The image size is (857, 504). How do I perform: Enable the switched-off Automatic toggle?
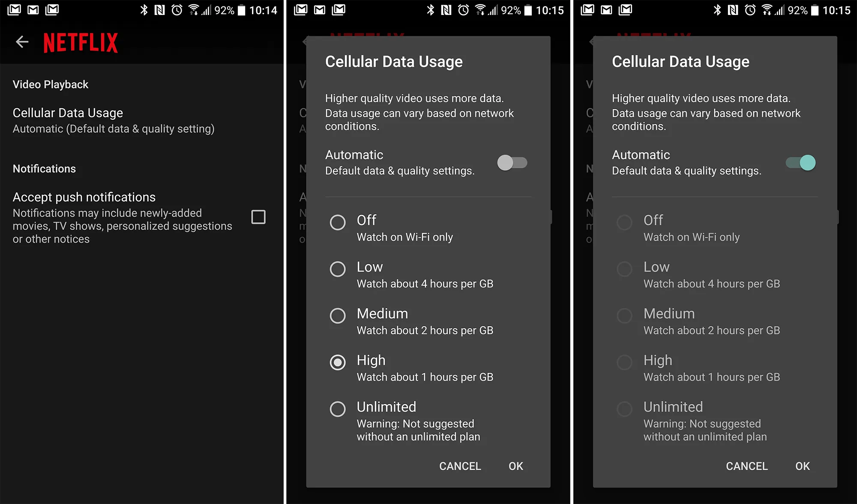[512, 163]
